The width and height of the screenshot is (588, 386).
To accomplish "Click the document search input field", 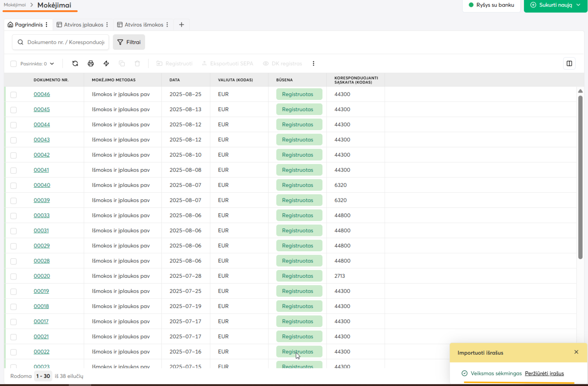I will tap(66, 42).
